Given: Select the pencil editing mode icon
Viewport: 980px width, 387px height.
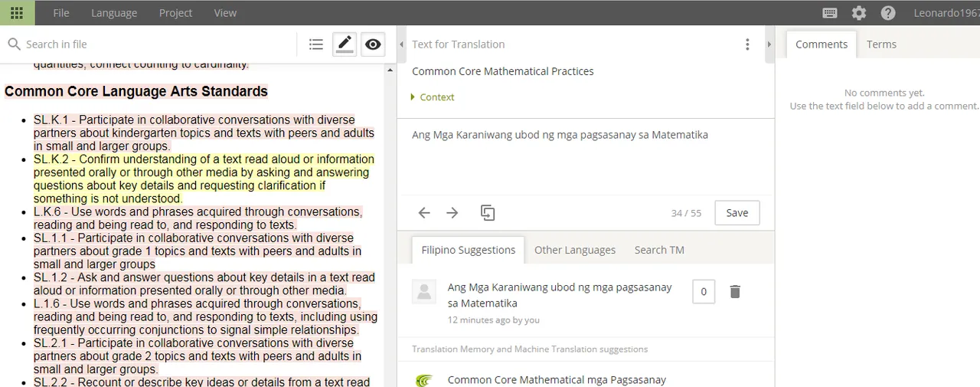Looking at the screenshot, I should (x=345, y=44).
